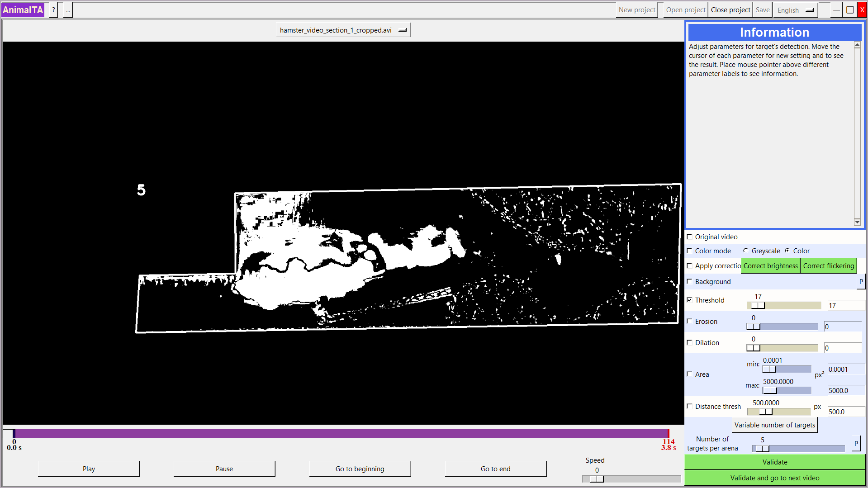Click Information panel scroll down arrow

tap(857, 222)
